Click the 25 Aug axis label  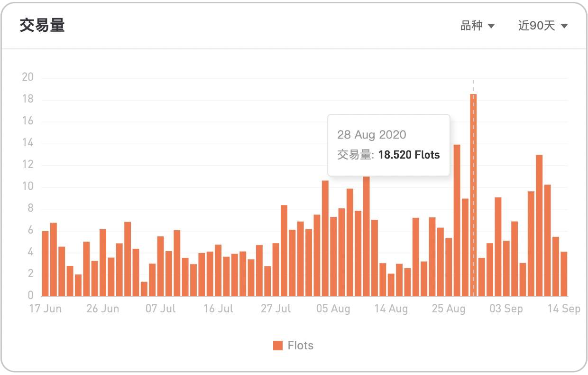click(x=449, y=309)
